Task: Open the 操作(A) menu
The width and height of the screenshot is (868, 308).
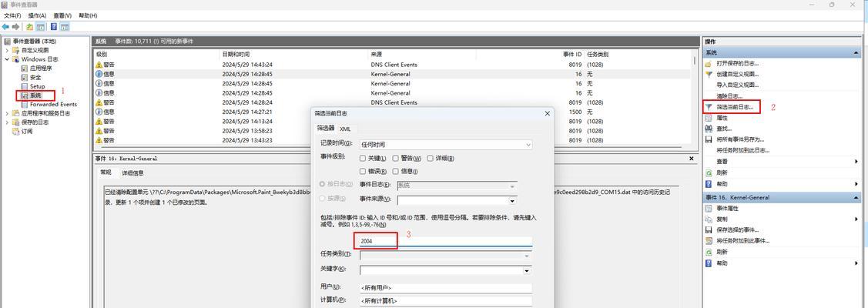Action: pos(37,15)
